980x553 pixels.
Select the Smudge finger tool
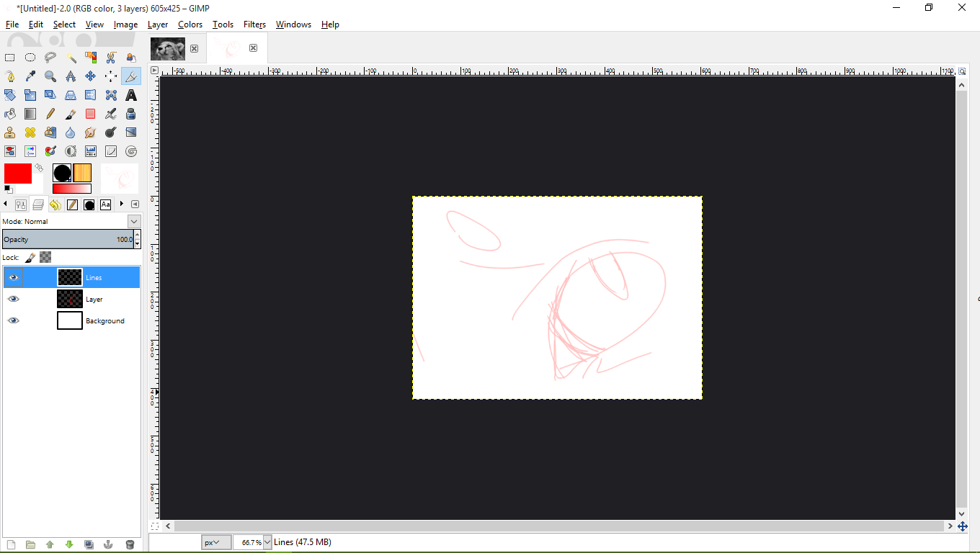pyautogui.click(x=91, y=132)
